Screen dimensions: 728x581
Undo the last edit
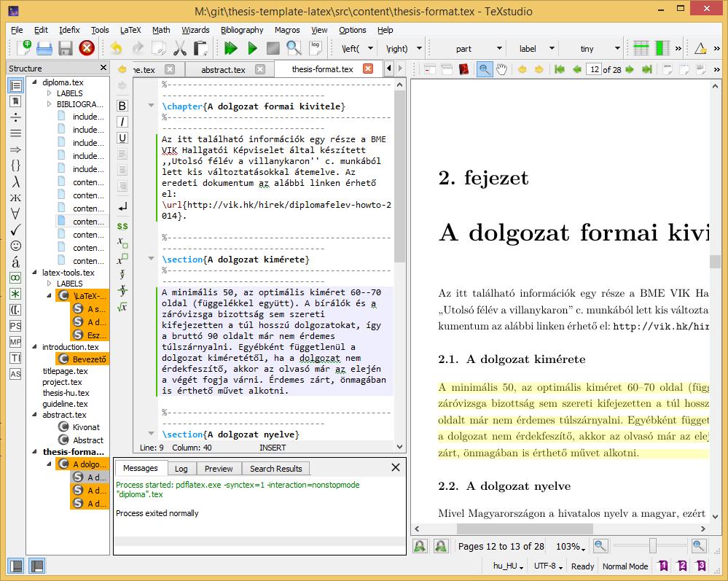[116, 48]
